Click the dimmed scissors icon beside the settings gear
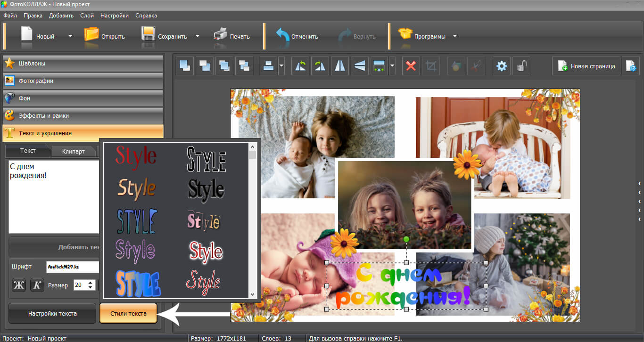 click(x=476, y=66)
